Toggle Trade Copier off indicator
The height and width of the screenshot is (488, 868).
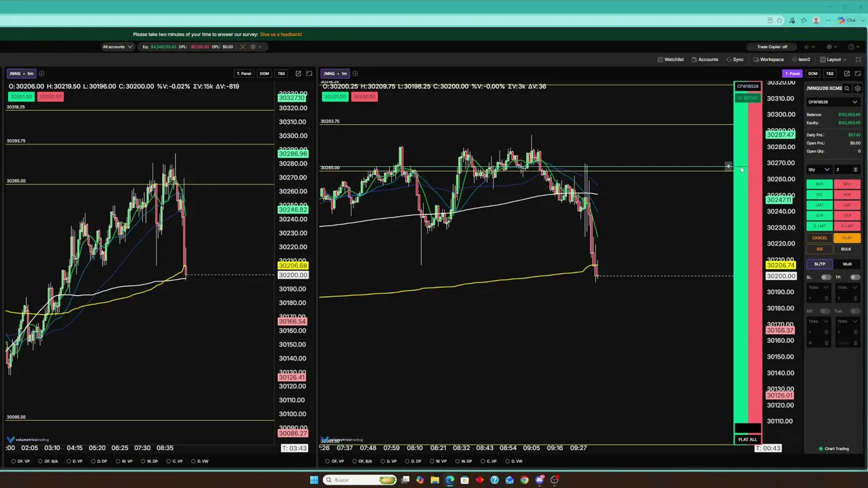point(772,47)
